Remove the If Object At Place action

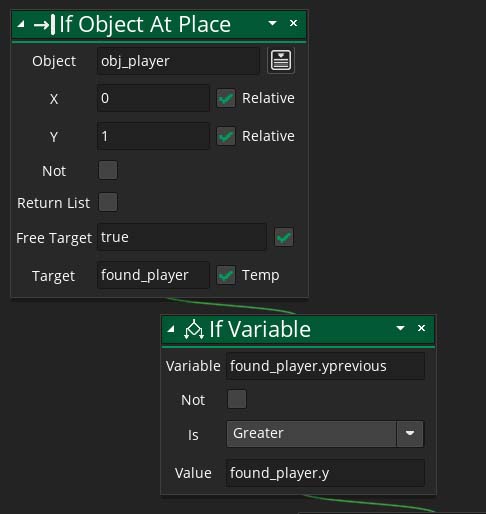coord(293,23)
